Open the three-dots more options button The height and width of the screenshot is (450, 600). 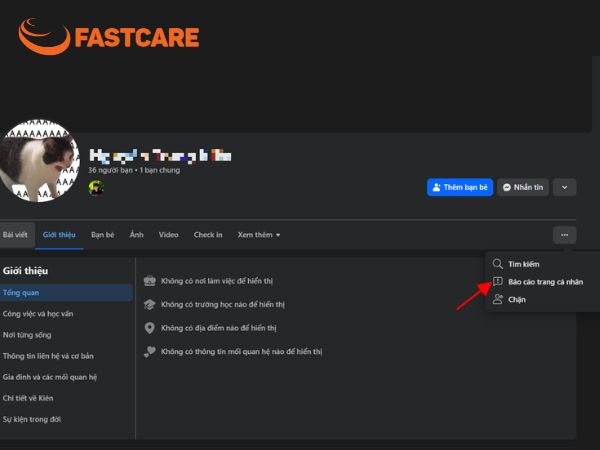click(x=564, y=235)
